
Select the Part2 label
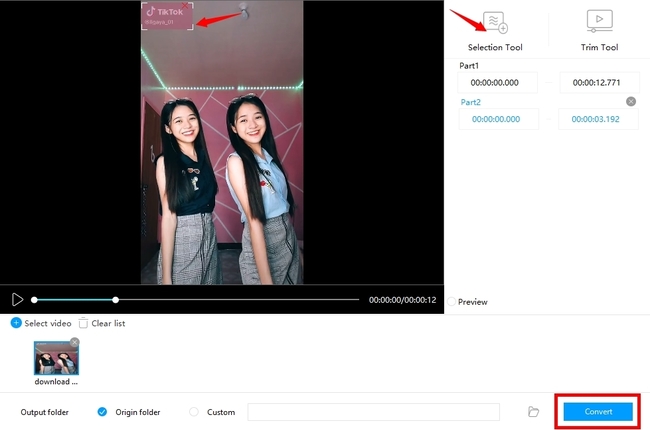[471, 102]
